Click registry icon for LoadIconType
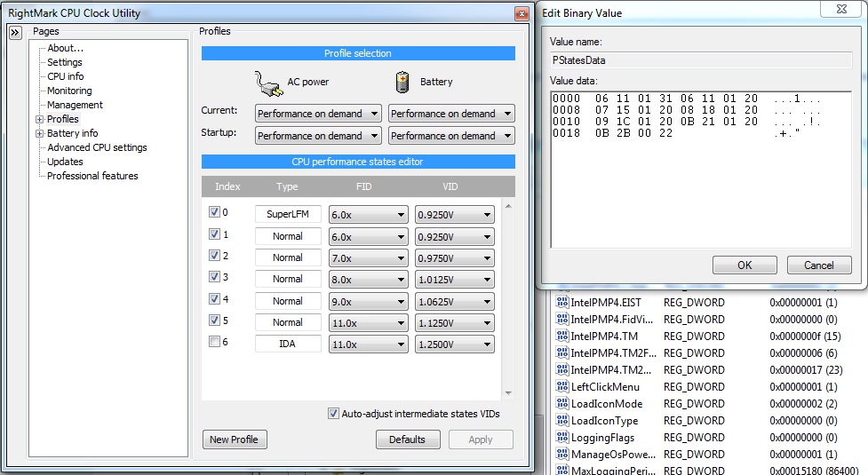868x475 pixels. 561,420
